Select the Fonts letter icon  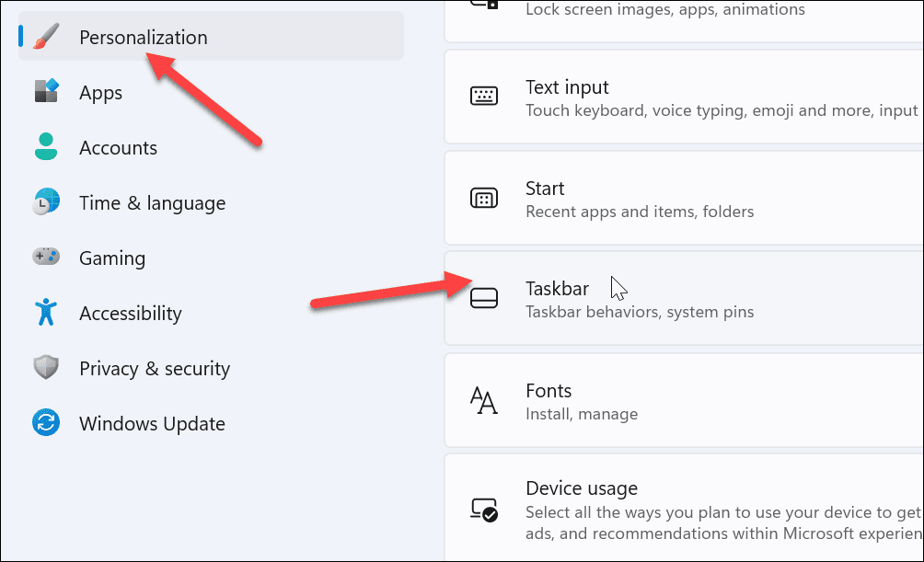click(484, 401)
